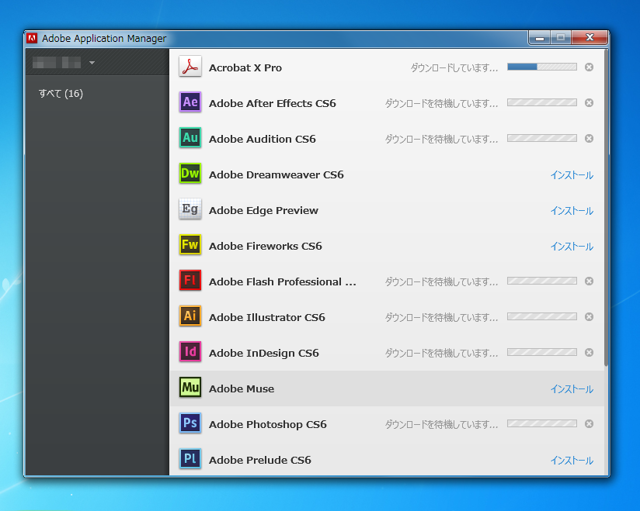Click the Adobe Dreamweaver CS6 name
The image size is (640, 511).
[x=276, y=175]
